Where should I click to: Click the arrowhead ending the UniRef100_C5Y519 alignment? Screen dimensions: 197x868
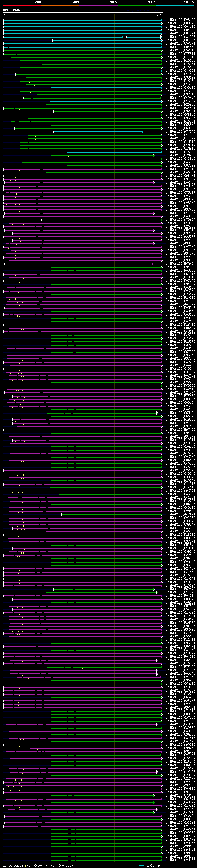(154, 230)
